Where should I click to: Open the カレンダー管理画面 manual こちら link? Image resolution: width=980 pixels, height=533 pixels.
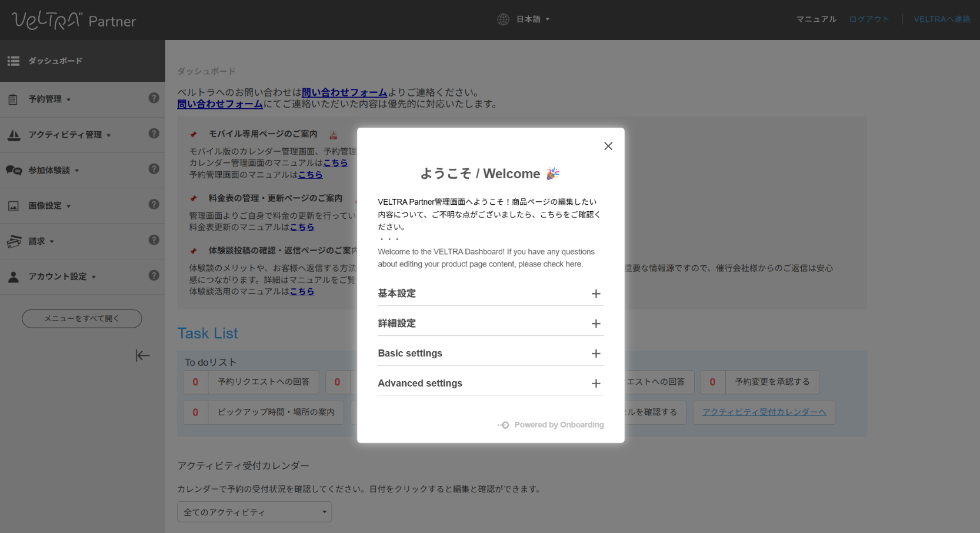pos(335,163)
